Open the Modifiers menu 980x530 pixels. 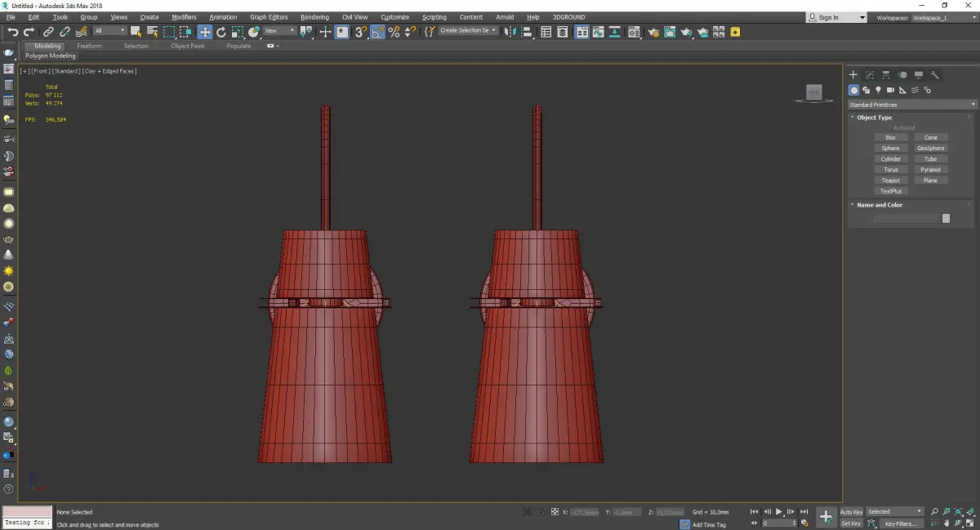[x=184, y=17]
